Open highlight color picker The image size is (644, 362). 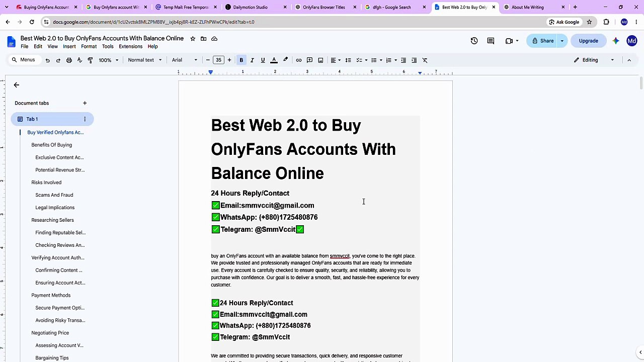(285, 60)
